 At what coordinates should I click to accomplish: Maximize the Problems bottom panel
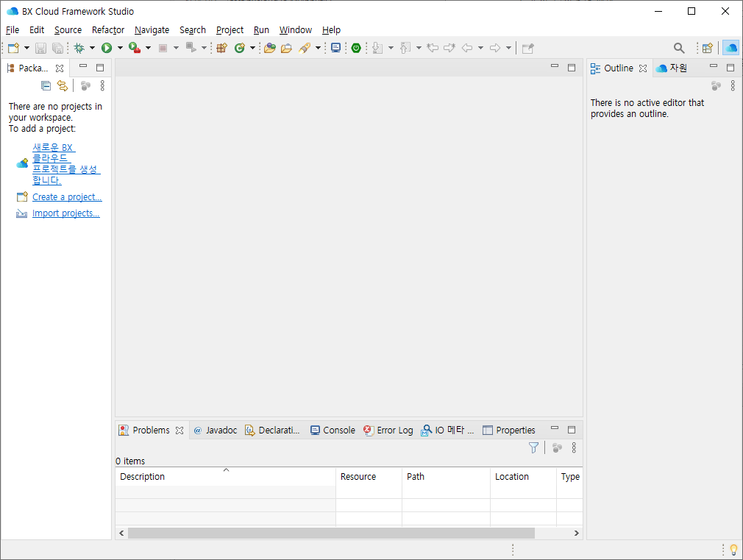[x=572, y=430]
